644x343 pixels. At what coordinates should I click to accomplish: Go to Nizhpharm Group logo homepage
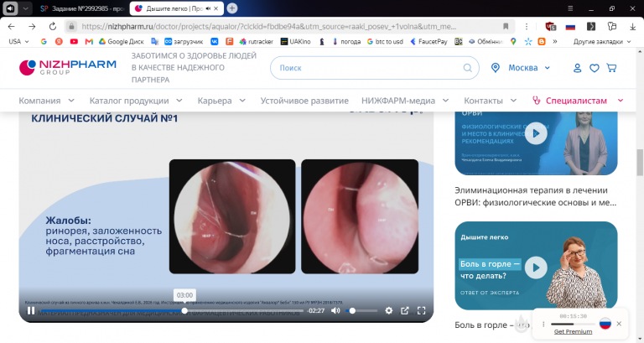68,68
